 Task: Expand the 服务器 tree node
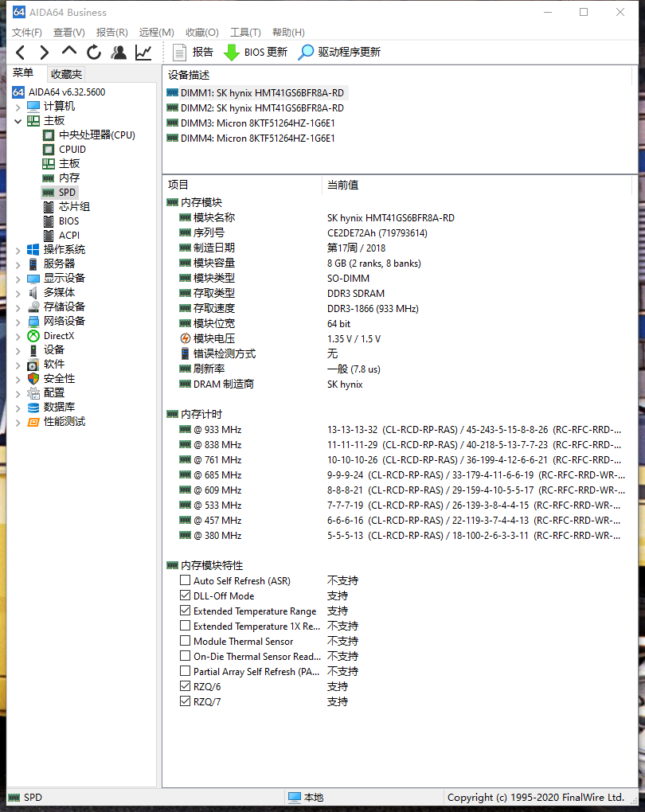(x=18, y=264)
